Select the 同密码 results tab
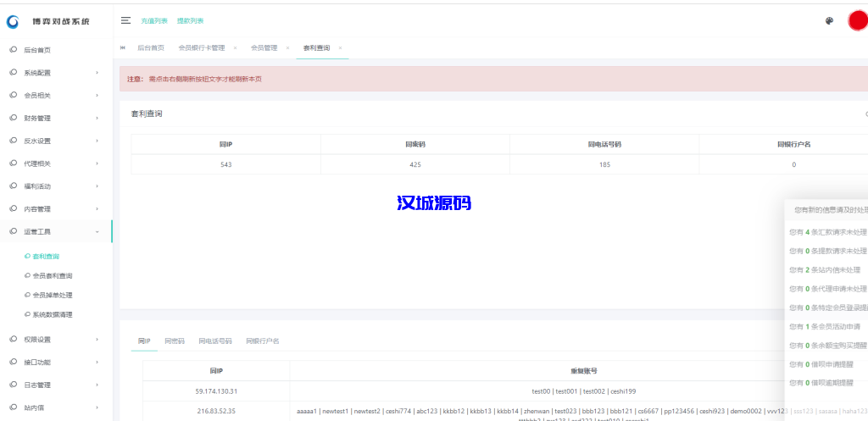This screenshot has width=868, height=421. (x=175, y=341)
